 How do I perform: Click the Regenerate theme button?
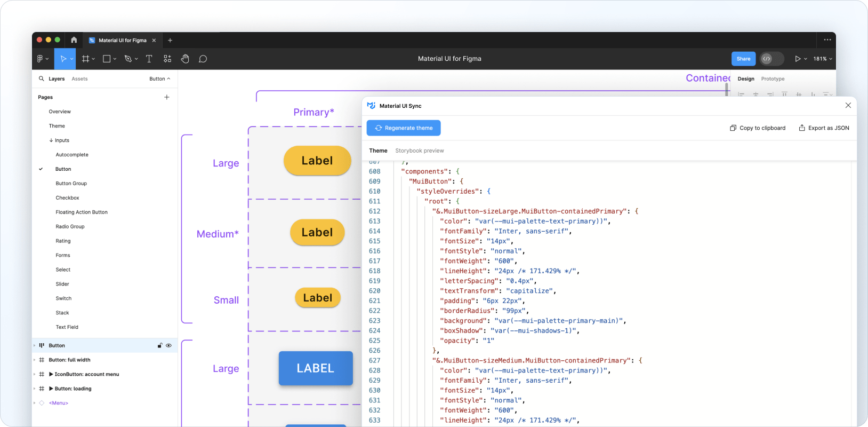[x=404, y=128]
